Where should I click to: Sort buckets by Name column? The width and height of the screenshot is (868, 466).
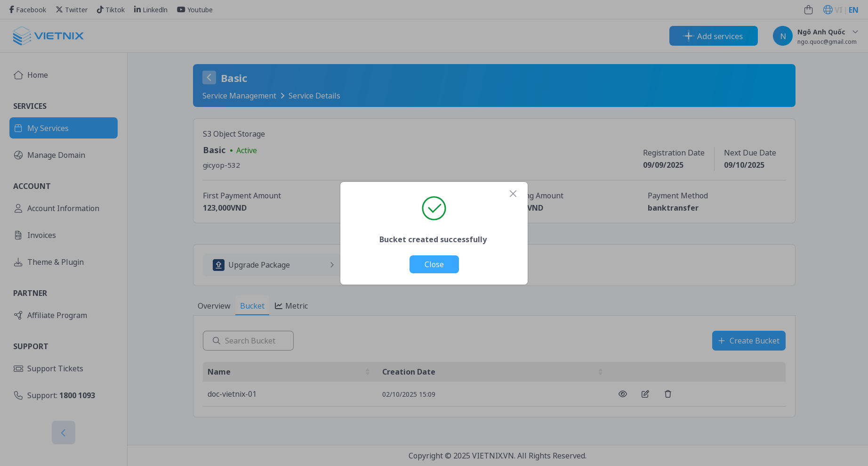pyautogui.click(x=367, y=372)
